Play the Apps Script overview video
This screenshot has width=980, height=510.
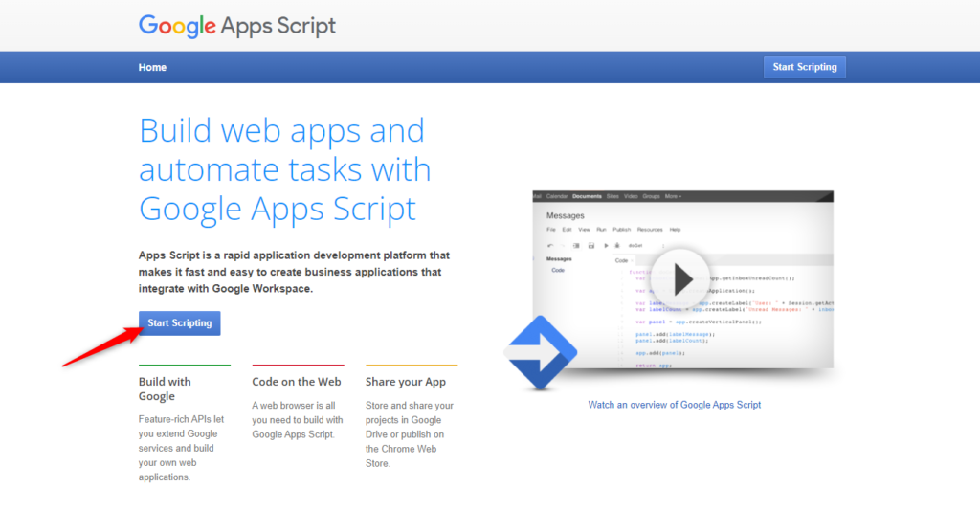point(682,279)
